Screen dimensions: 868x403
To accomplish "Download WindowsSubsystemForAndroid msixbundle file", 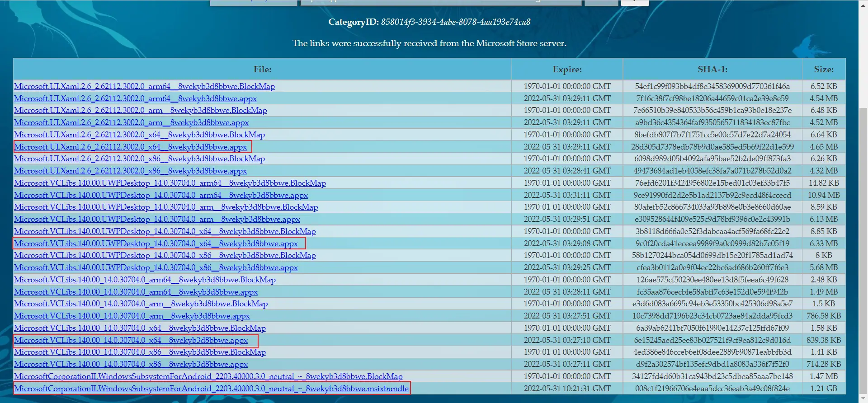I will (211, 389).
